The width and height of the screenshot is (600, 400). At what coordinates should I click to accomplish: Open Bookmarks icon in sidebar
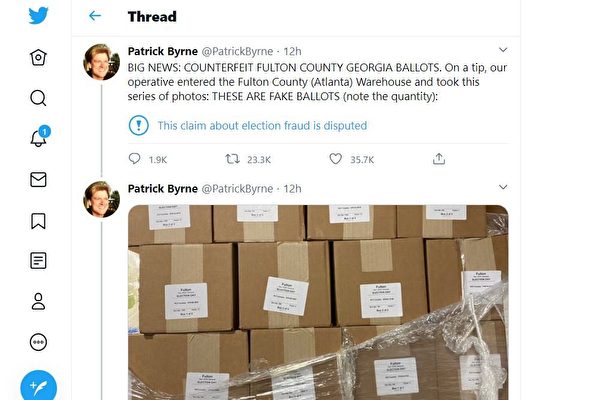[38, 221]
